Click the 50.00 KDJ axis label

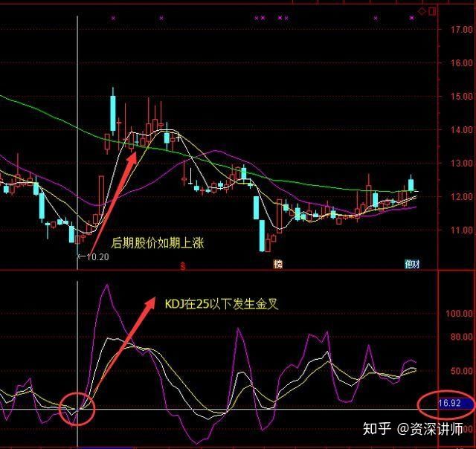[x=462, y=371]
